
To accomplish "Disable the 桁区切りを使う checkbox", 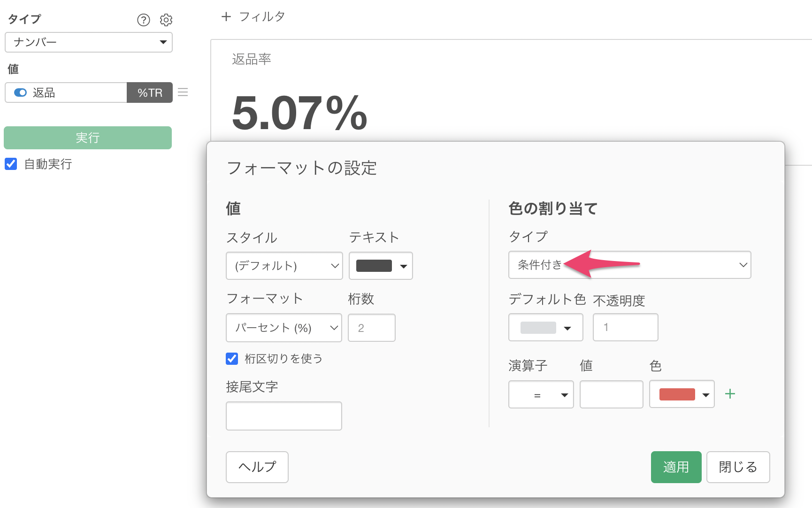I will tap(232, 359).
